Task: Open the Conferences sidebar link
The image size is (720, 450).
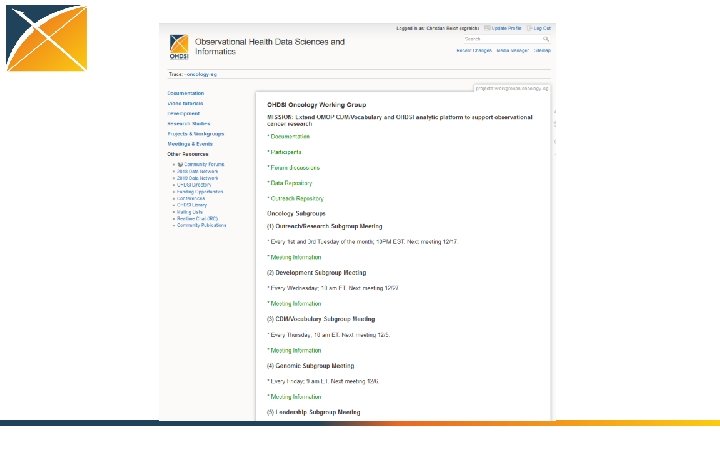Action: 191,198
